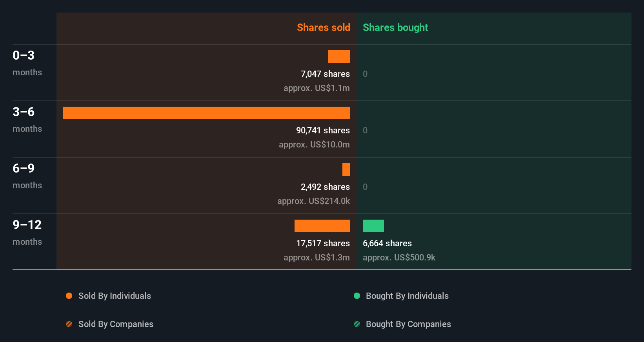
Task: Click the bought zero in 6–9 months row
Action: (x=365, y=187)
